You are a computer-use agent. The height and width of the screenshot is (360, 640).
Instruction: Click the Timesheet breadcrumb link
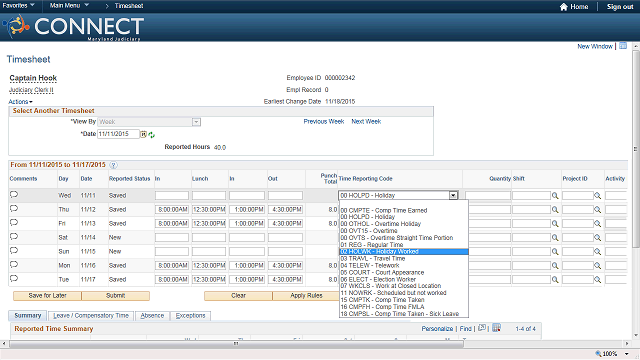coord(129,6)
